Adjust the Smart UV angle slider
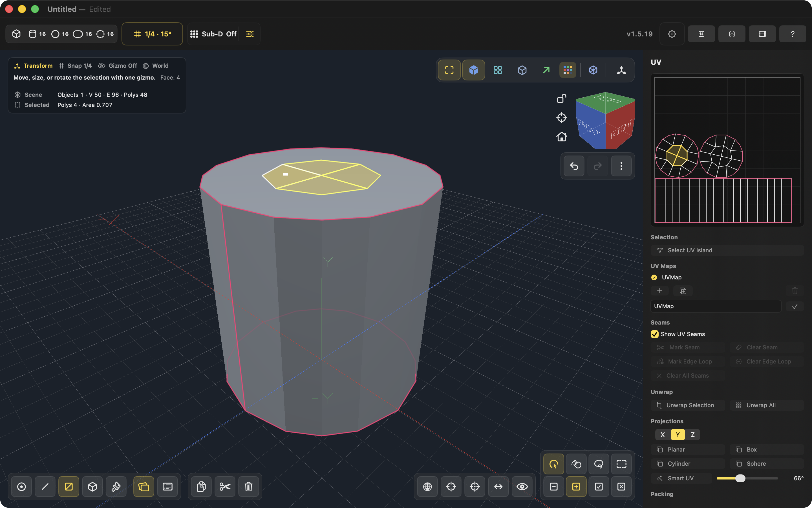Screen dimensions: 812x508 point(740,478)
